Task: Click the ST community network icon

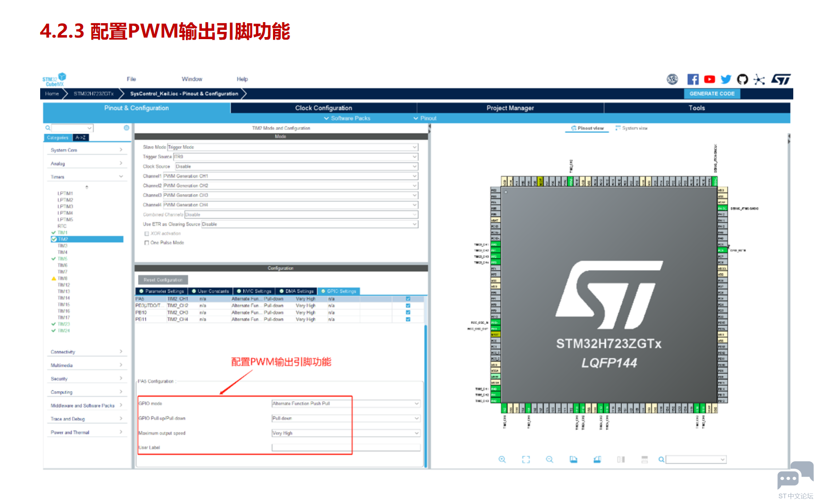Action: pyautogui.click(x=759, y=79)
